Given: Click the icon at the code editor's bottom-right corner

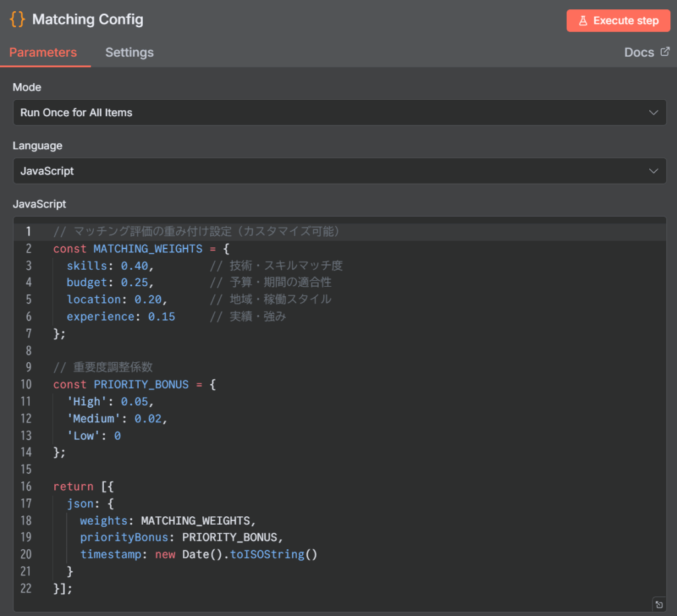Looking at the screenshot, I should click(x=658, y=603).
